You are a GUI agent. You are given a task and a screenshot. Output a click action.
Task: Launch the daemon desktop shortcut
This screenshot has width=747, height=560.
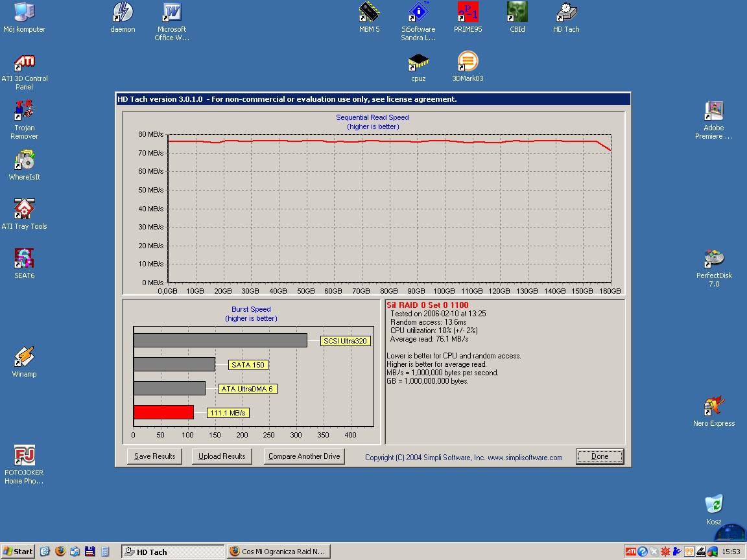pos(123,17)
